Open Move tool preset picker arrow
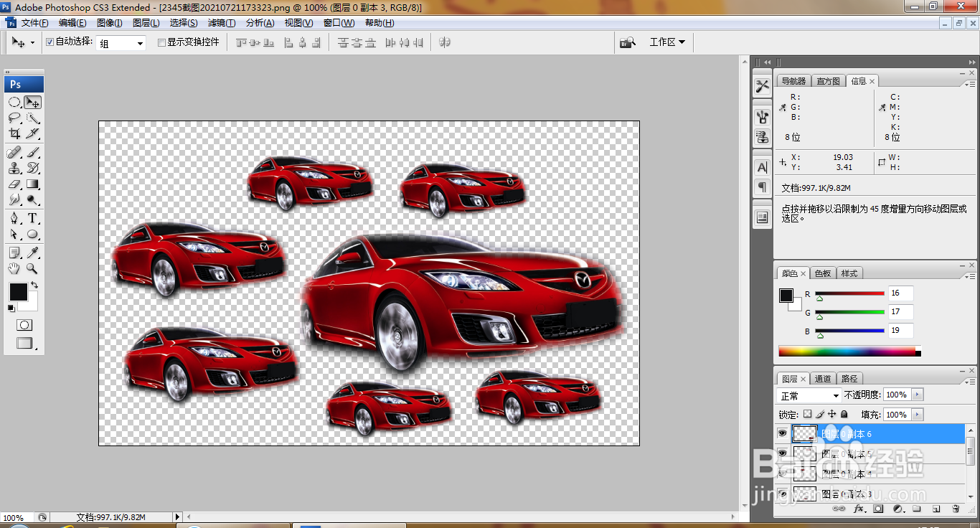This screenshot has height=528, width=980. click(32, 43)
